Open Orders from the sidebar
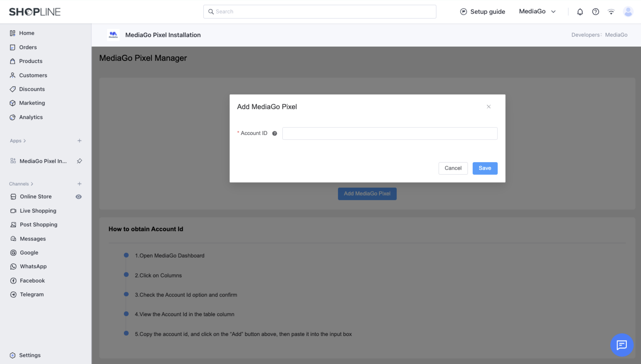 pos(28,47)
